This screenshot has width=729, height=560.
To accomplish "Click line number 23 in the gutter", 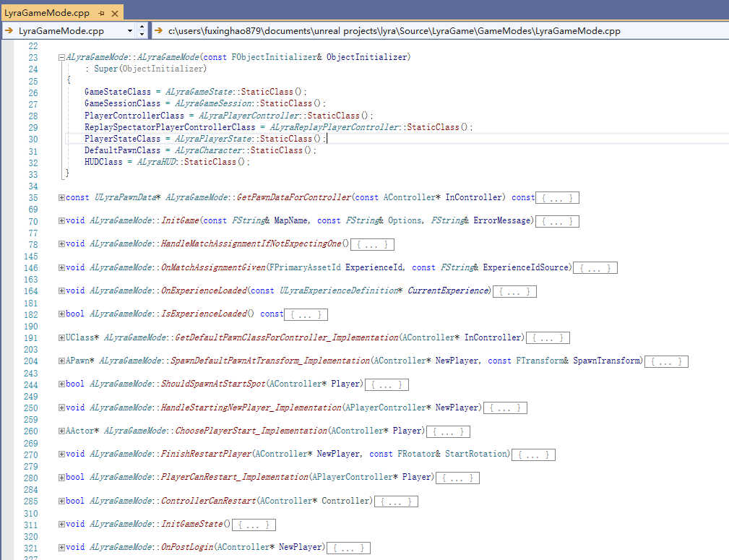I will pyautogui.click(x=33, y=58).
